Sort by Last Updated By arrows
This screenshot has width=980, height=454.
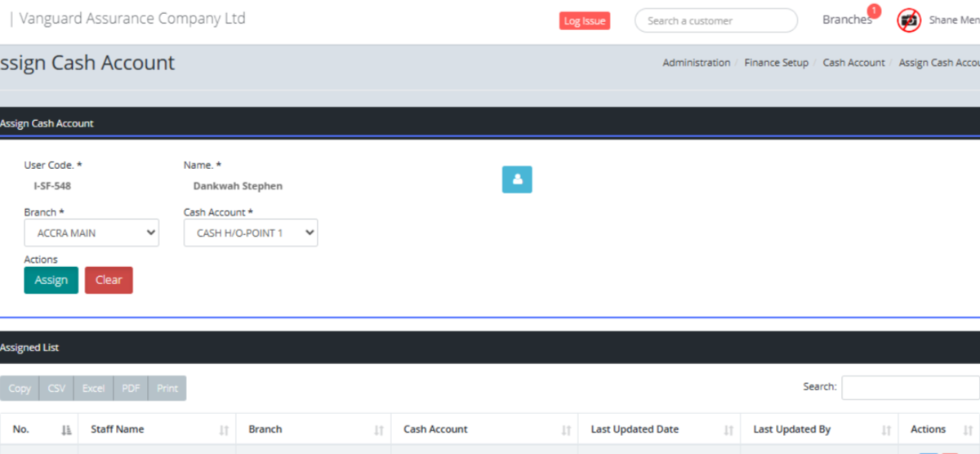(886, 430)
